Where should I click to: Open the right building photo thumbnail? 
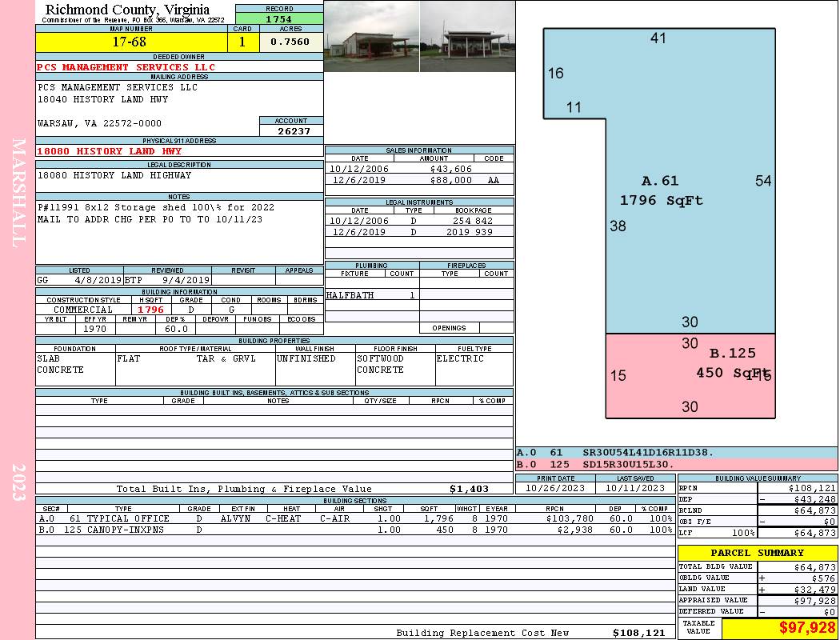[467, 36]
